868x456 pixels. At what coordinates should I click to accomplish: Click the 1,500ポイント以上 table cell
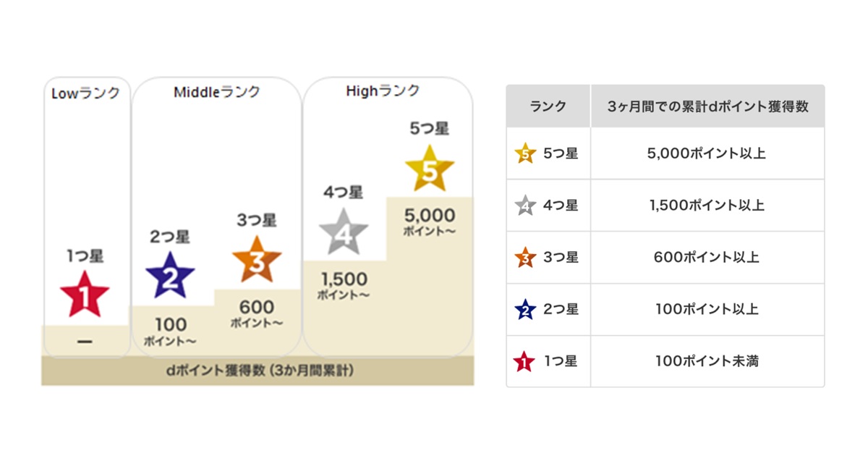click(x=707, y=206)
